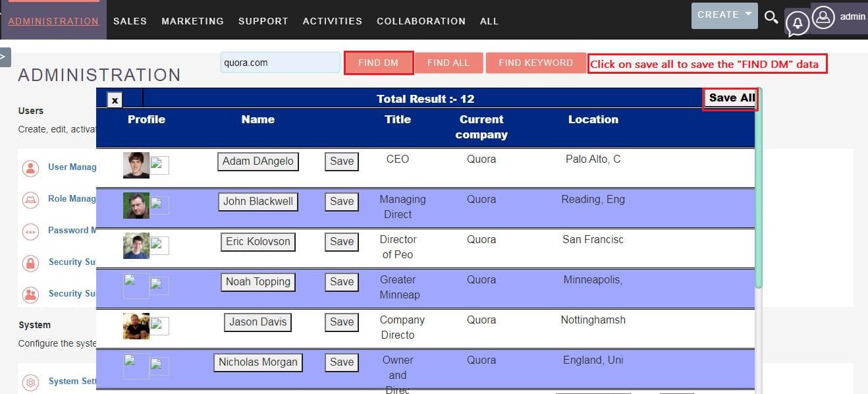The width and height of the screenshot is (868, 394).
Task: Save the John Blackwell row
Action: [x=342, y=202]
